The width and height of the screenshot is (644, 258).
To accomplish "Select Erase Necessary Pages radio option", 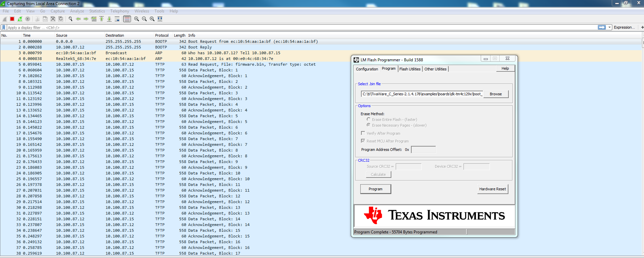I will [368, 125].
